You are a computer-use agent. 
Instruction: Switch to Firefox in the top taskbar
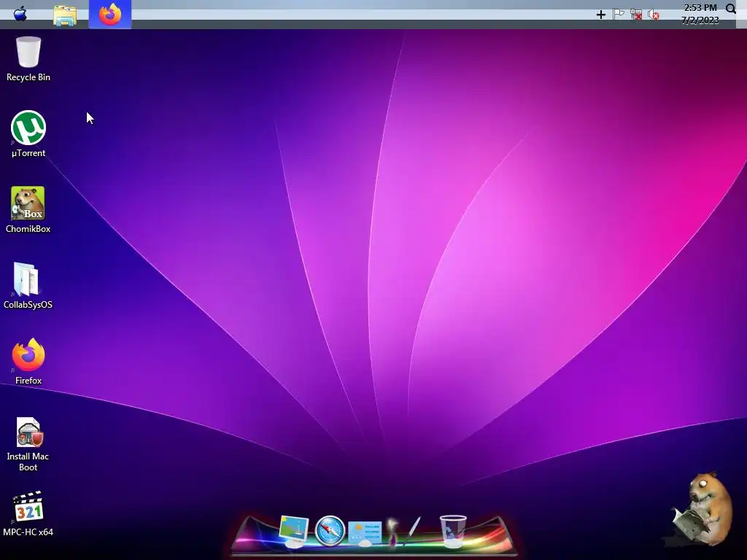coord(110,15)
